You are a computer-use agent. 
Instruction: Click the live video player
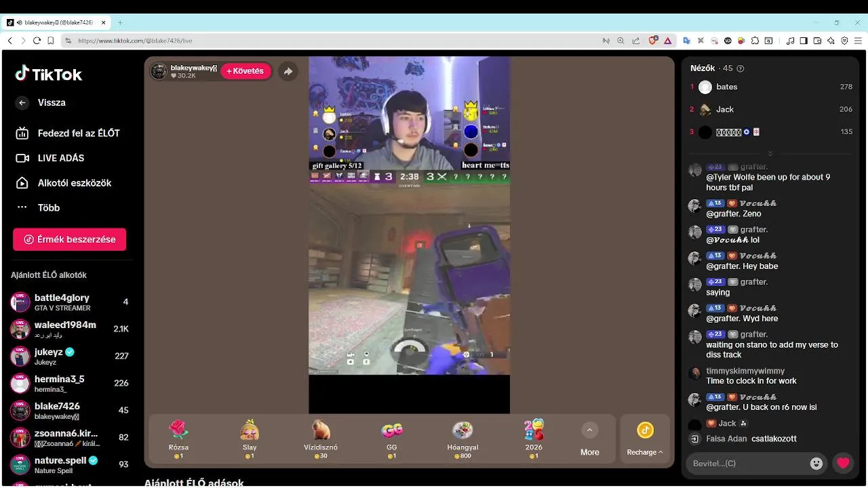pyautogui.click(x=409, y=235)
